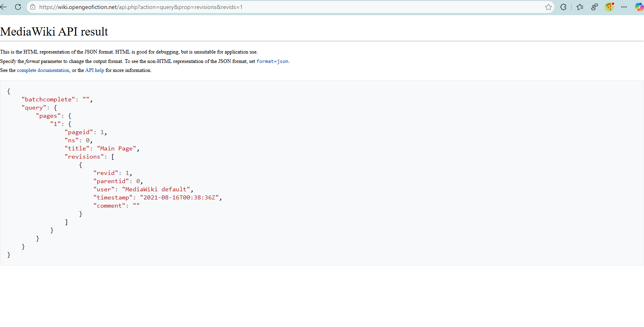Follow the "format=json" link
644x327 pixels.
(x=272, y=61)
